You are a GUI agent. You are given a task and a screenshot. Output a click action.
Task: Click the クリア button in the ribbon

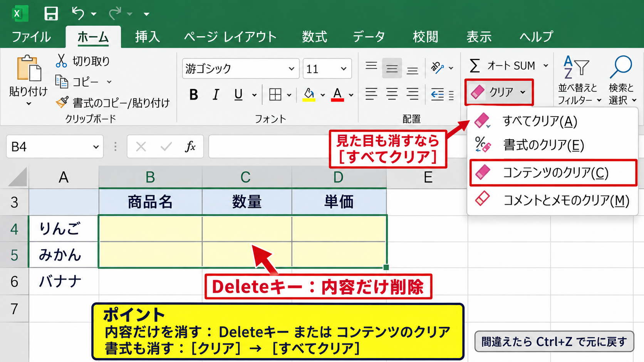click(x=499, y=92)
